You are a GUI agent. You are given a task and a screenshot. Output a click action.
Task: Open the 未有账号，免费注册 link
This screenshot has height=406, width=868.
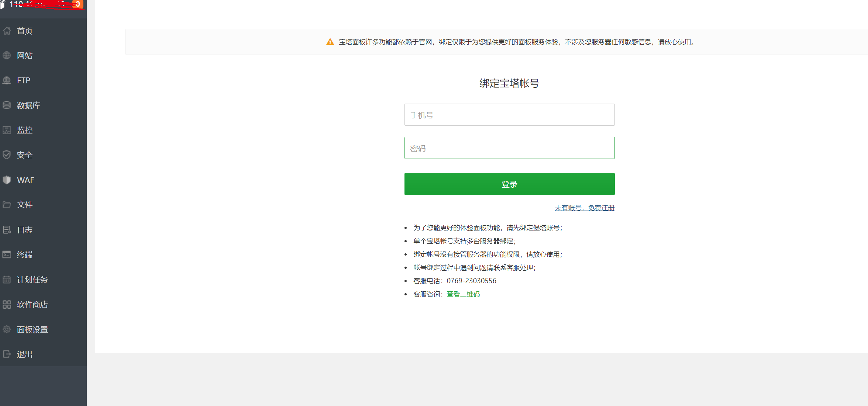(x=585, y=208)
